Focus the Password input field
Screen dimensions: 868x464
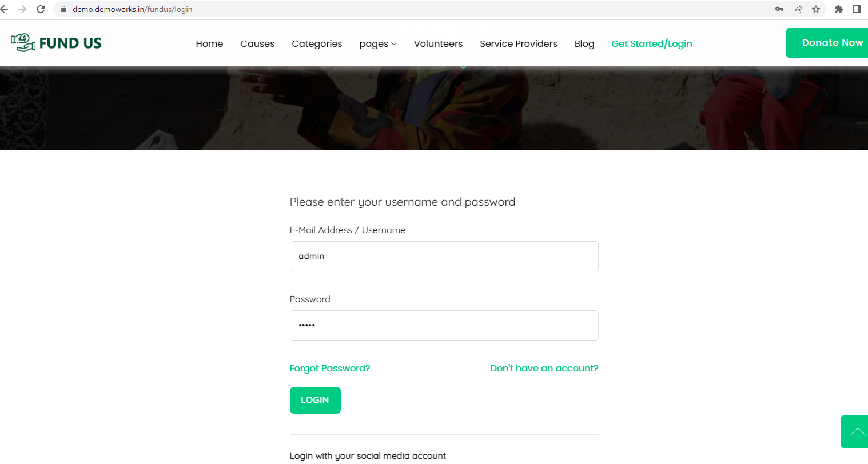(x=444, y=325)
